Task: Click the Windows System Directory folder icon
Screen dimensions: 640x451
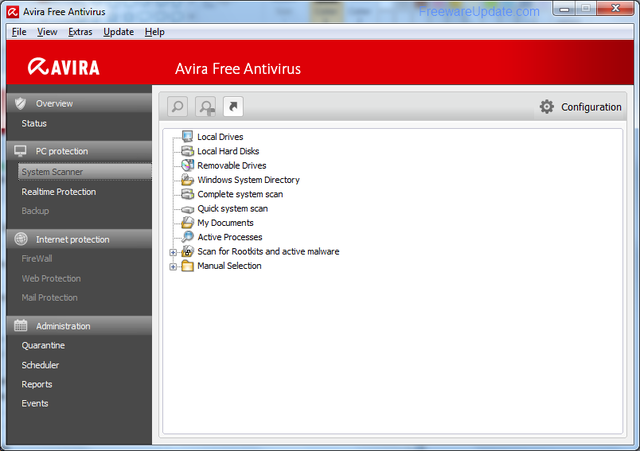Action: coord(187,180)
